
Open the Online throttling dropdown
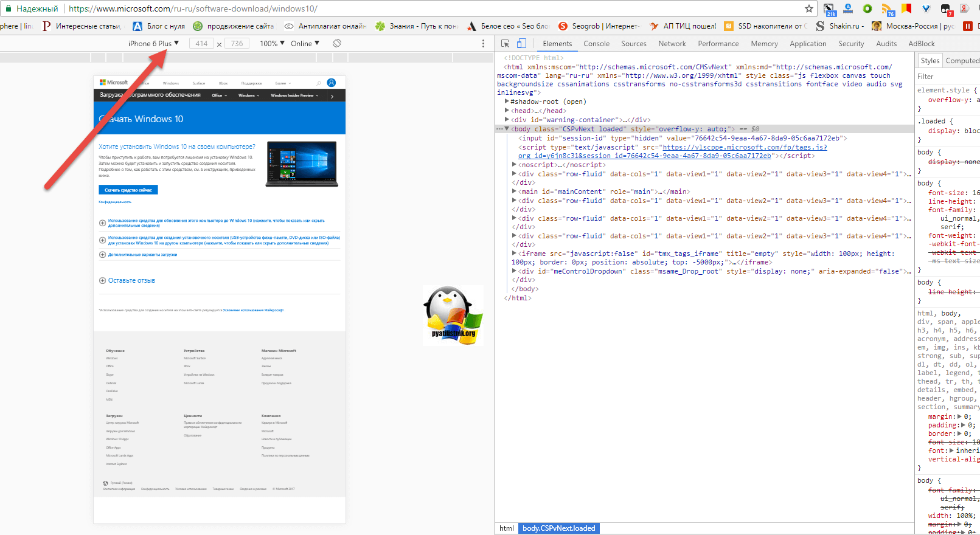coord(305,44)
